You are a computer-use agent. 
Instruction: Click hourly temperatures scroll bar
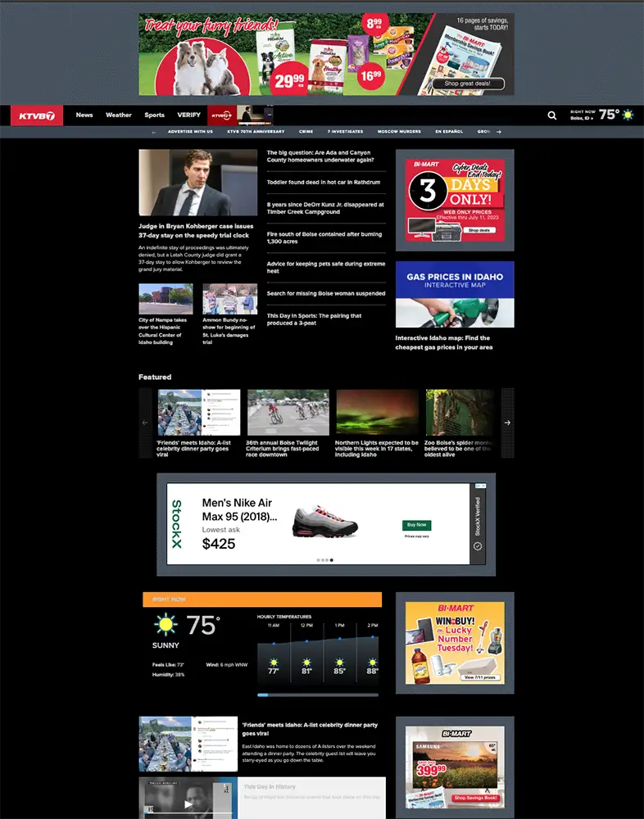point(318,695)
